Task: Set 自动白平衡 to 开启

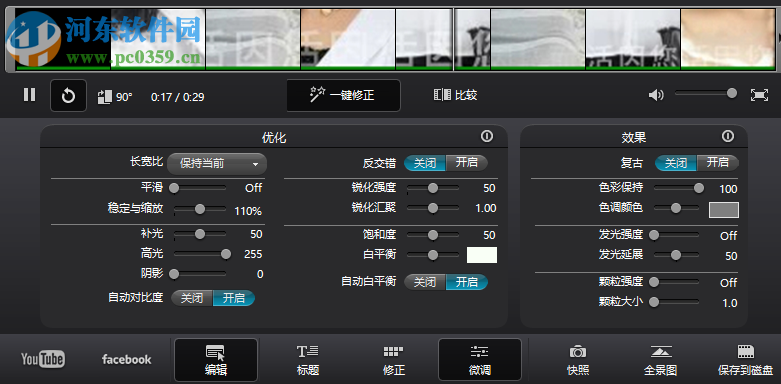Action: [x=467, y=282]
